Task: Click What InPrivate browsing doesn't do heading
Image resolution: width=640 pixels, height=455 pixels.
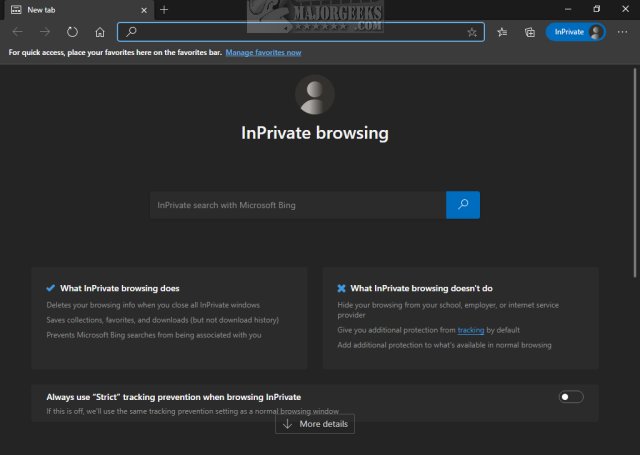Action: click(421, 288)
